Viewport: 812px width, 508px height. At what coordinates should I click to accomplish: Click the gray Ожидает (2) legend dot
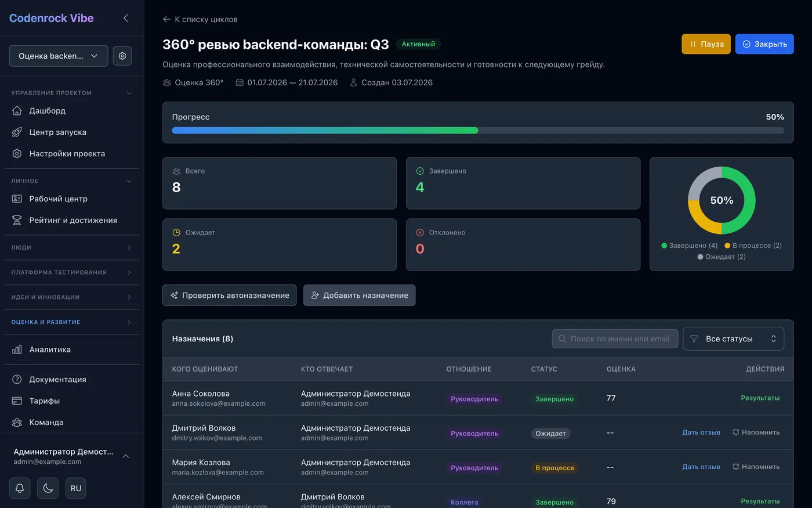tap(700, 257)
